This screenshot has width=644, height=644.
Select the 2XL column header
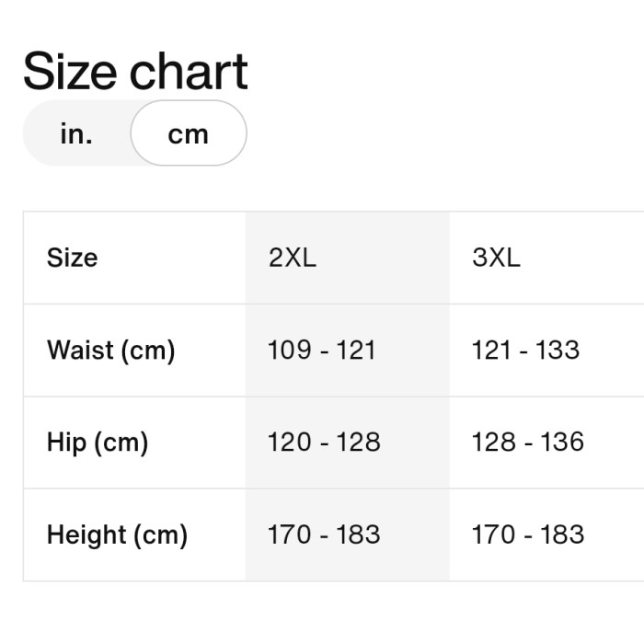[292, 258]
